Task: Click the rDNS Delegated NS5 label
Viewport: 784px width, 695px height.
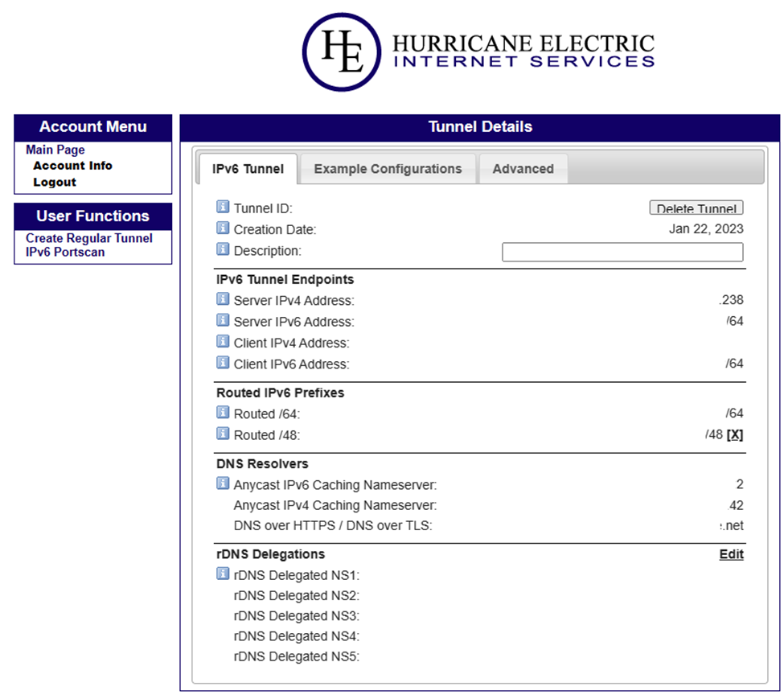Action: point(297,656)
